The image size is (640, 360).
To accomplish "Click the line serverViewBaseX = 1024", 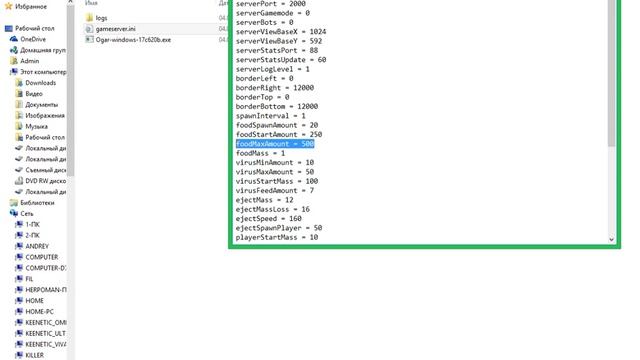I will 280,32.
